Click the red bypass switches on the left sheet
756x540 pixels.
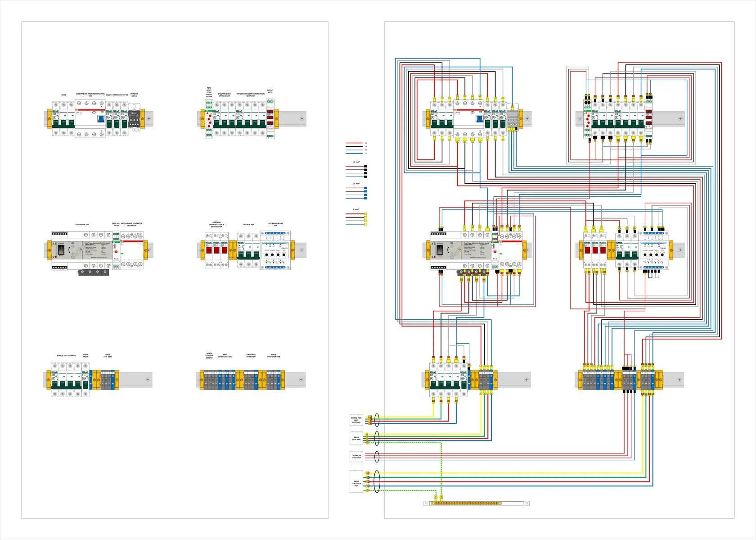click(x=216, y=250)
